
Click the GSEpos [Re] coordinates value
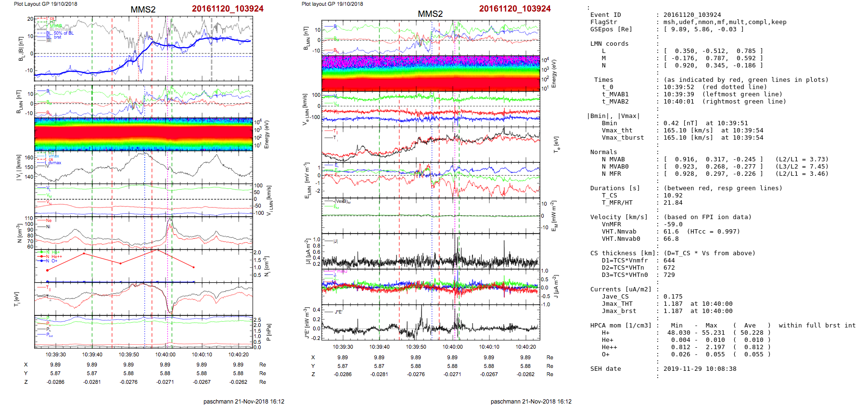click(x=703, y=29)
